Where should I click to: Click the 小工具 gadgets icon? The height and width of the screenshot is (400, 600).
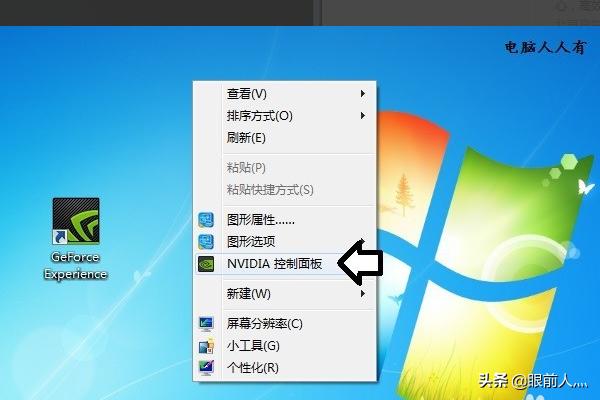206,346
